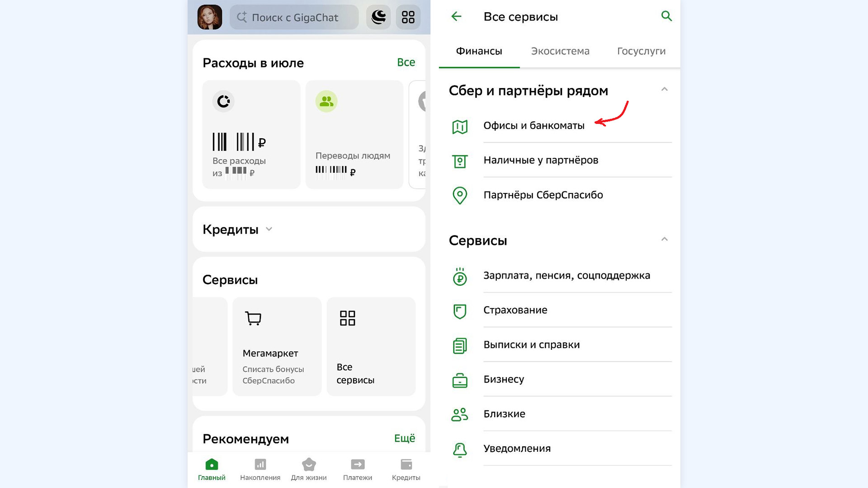Open the GigaChat assistant swirl icon

point(378,17)
